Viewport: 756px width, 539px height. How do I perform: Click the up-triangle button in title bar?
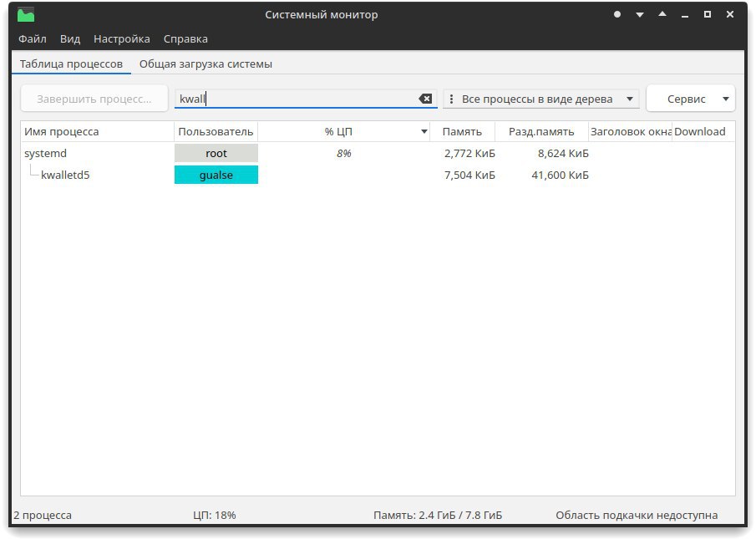[662, 14]
